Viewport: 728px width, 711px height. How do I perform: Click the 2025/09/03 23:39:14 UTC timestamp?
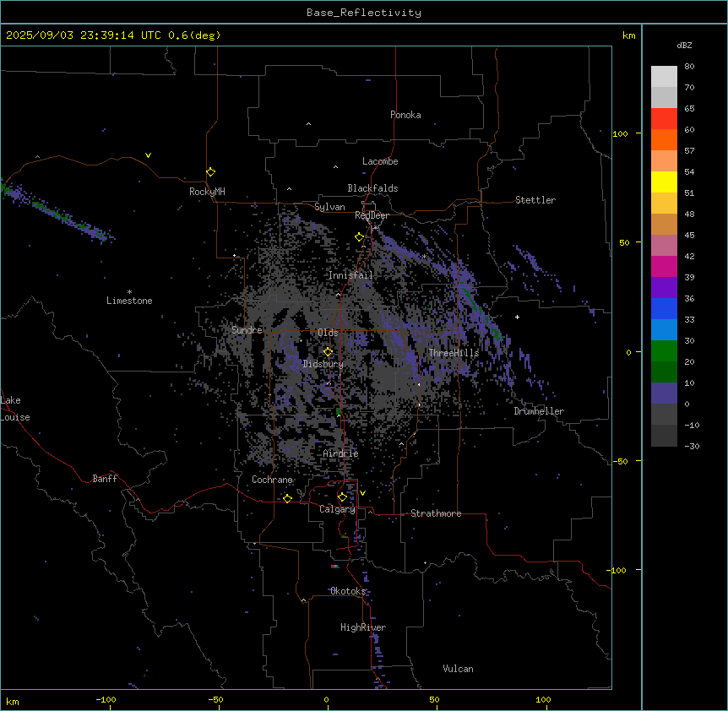83,35
